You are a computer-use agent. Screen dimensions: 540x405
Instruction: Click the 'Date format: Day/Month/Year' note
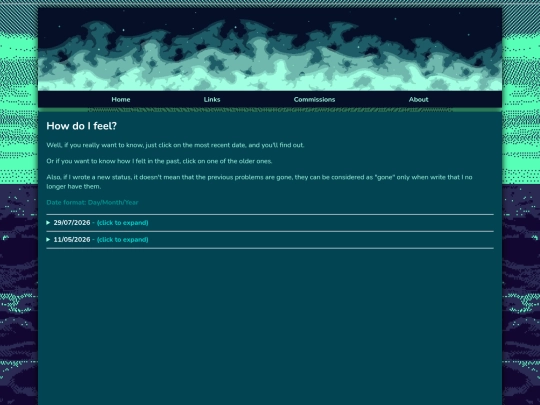coord(92,202)
